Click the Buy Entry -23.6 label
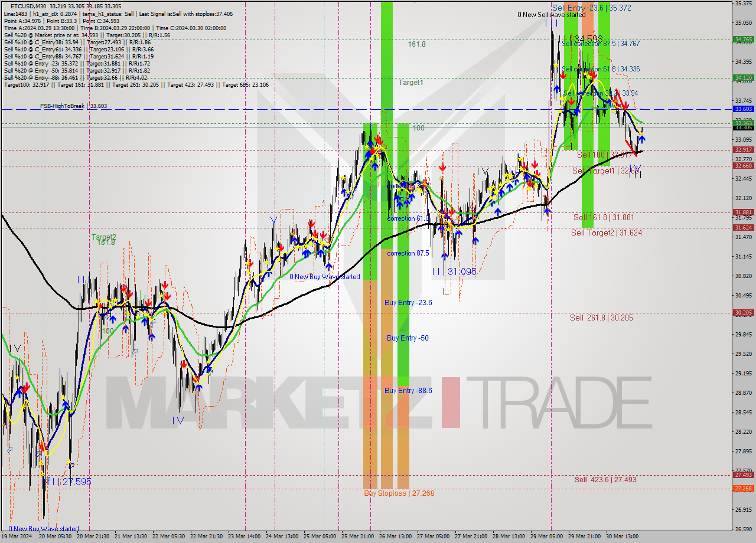The image size is (756, 543). [408, 302]
